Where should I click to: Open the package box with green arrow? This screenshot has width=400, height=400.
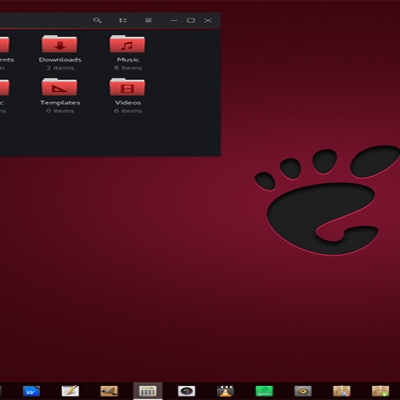pyautogui.click(x=380, y=391)
